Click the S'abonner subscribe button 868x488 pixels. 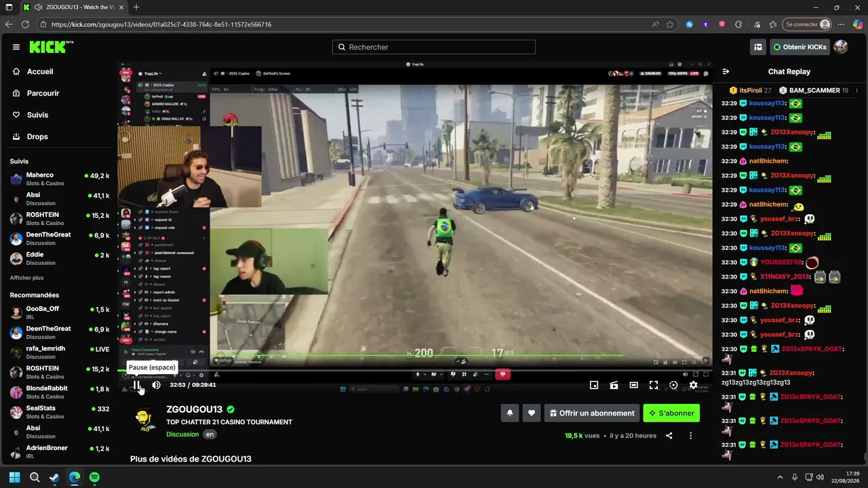671,413
